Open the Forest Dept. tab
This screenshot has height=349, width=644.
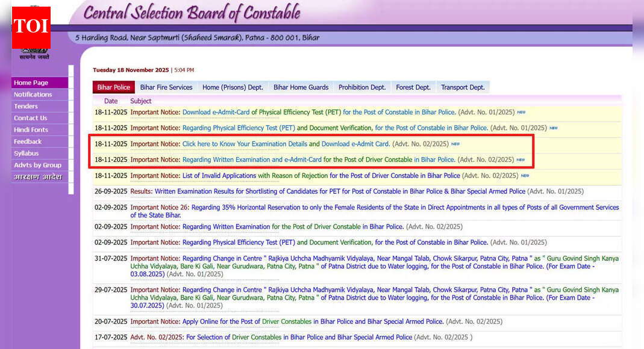[x=413, y=87]
